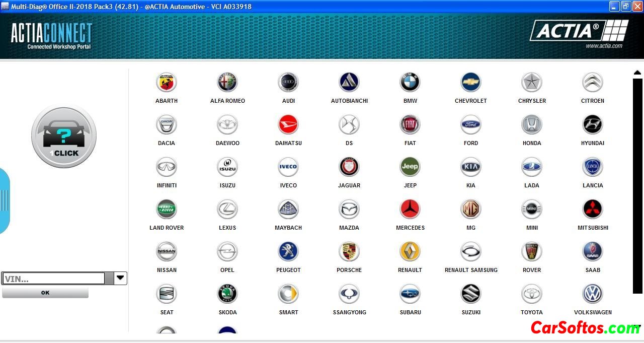
Task: Start 1 Click automatic vehicle identification
Action: coord(64,136)
